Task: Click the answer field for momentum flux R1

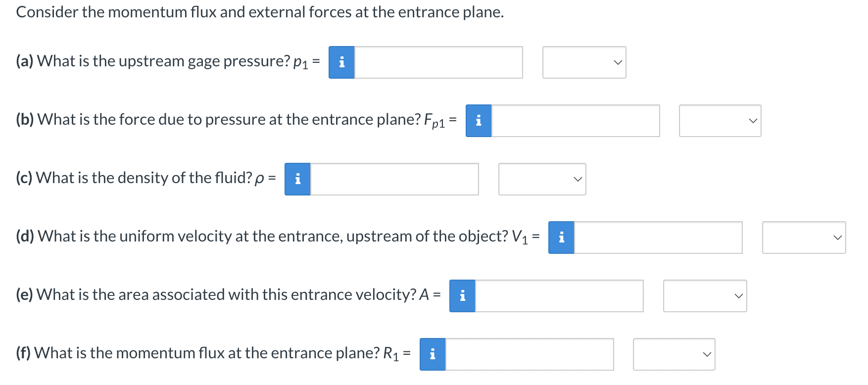Action: [x=530, y=354]
